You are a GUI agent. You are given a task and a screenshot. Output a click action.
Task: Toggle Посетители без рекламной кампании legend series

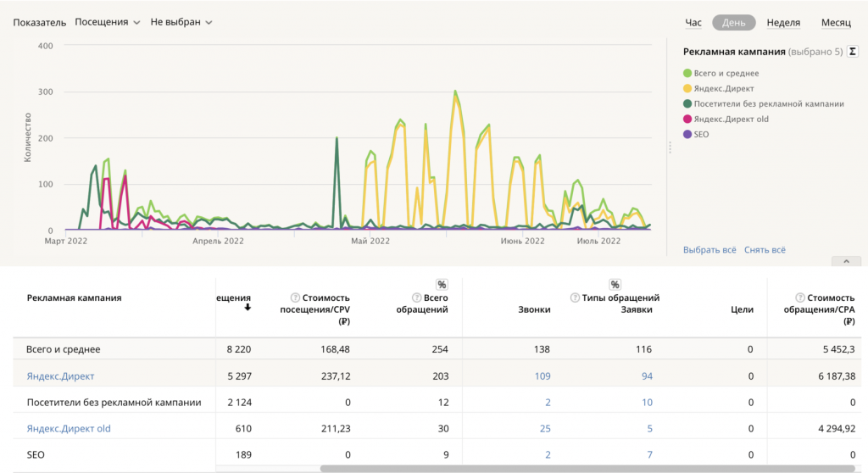[x=768, y=103]
